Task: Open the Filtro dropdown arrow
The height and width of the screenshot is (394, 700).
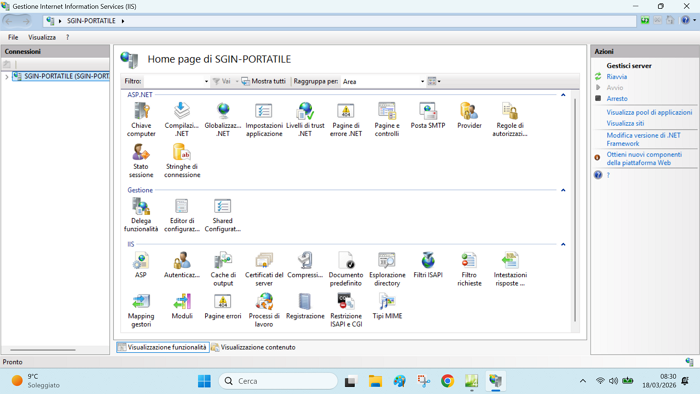Action: click(x=206, y=81)
